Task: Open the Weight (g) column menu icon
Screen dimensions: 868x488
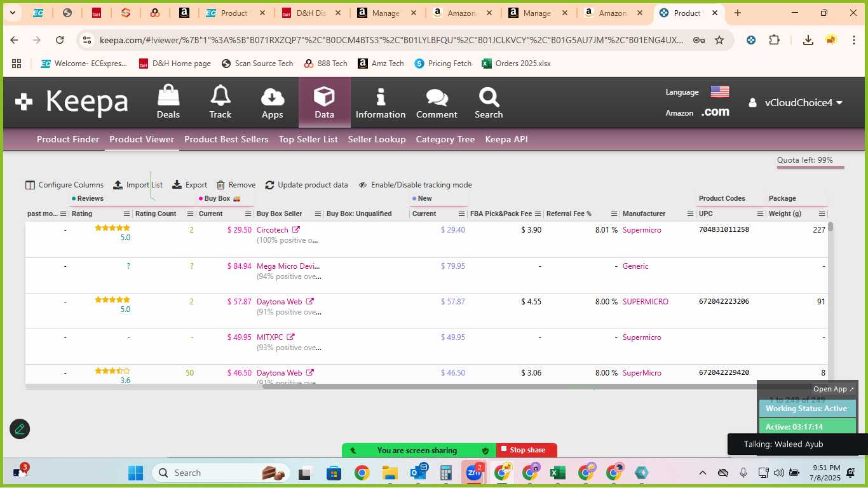Action: point(822,214)
